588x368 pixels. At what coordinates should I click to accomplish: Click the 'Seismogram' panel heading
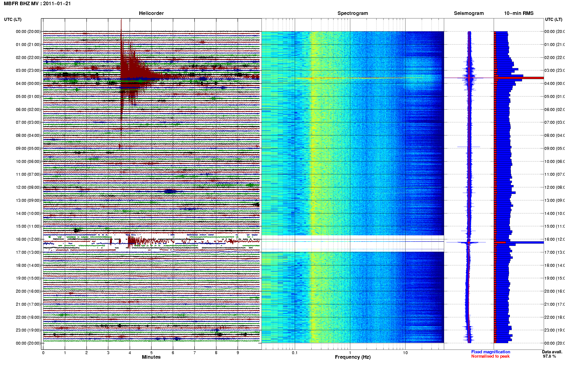click(469, 13)
